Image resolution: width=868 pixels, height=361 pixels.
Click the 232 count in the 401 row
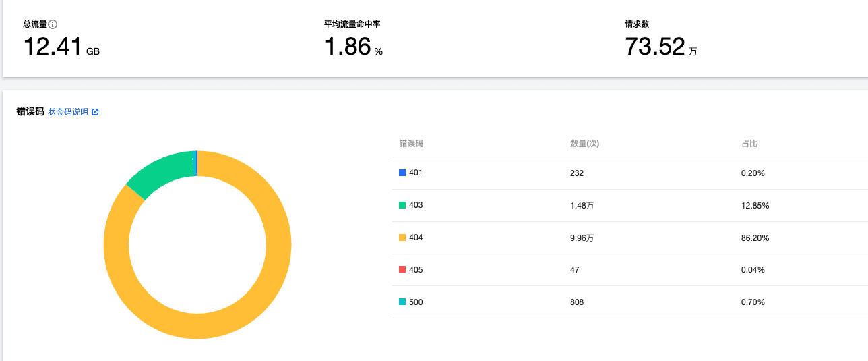click(x=577, y=173)
